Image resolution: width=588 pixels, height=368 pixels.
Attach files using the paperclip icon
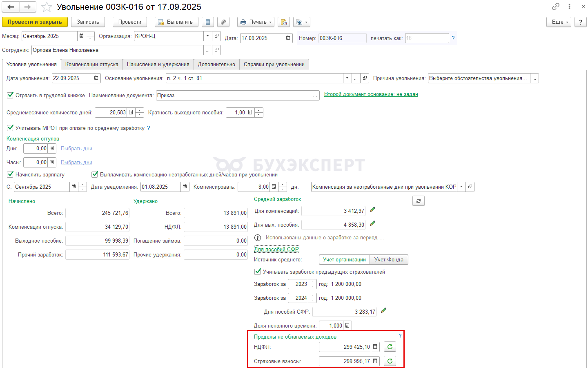click(223, 22)
